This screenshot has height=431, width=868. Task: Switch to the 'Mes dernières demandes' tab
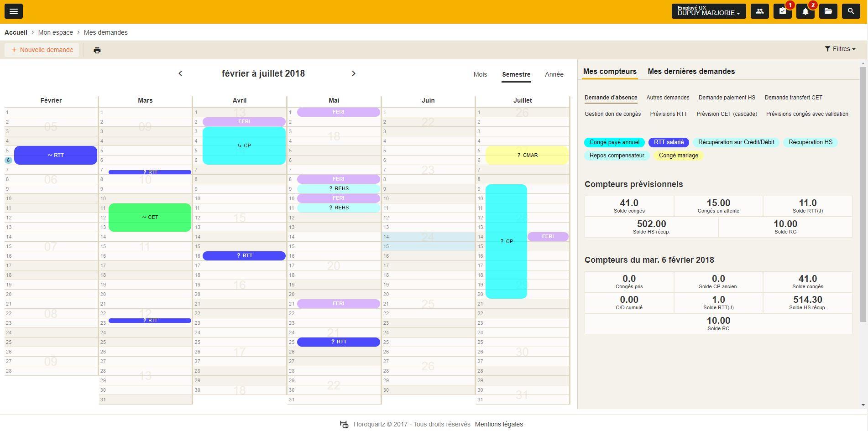691,71
